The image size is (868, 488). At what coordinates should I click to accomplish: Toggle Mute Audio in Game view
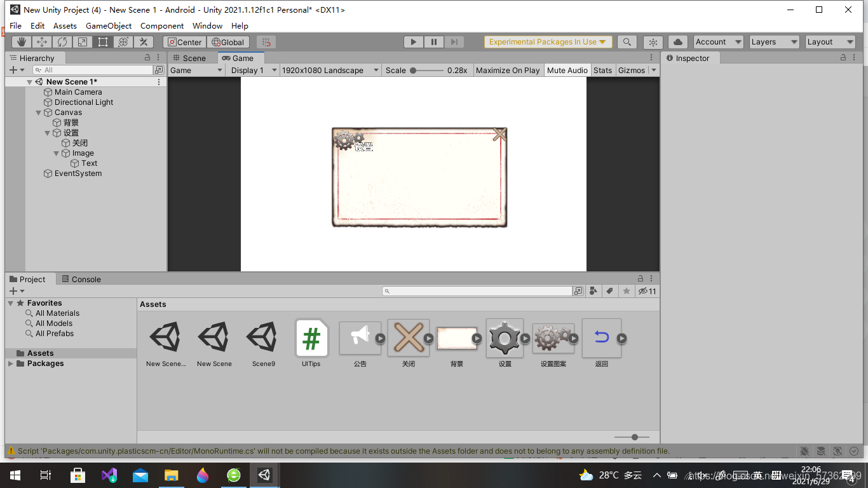tap(567, 70)
